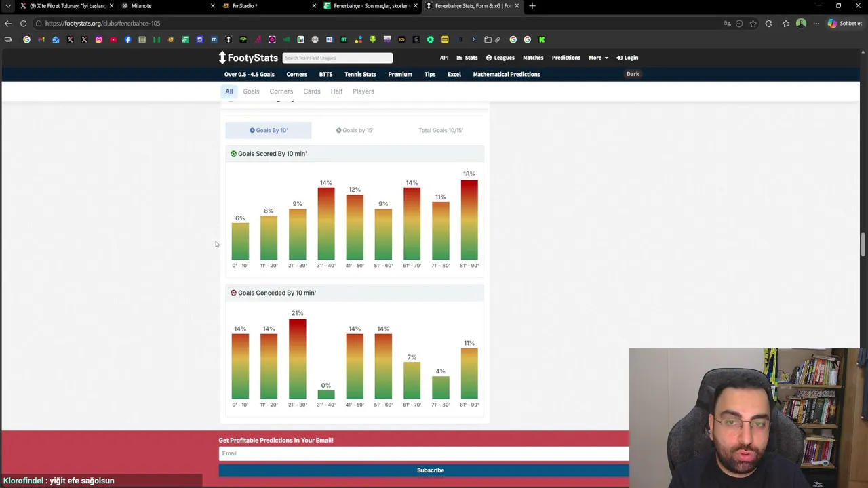Screen dimensions: 868x488
Task: Click the page vertical scrollbar thumb
Action: (x=863, y=244)
